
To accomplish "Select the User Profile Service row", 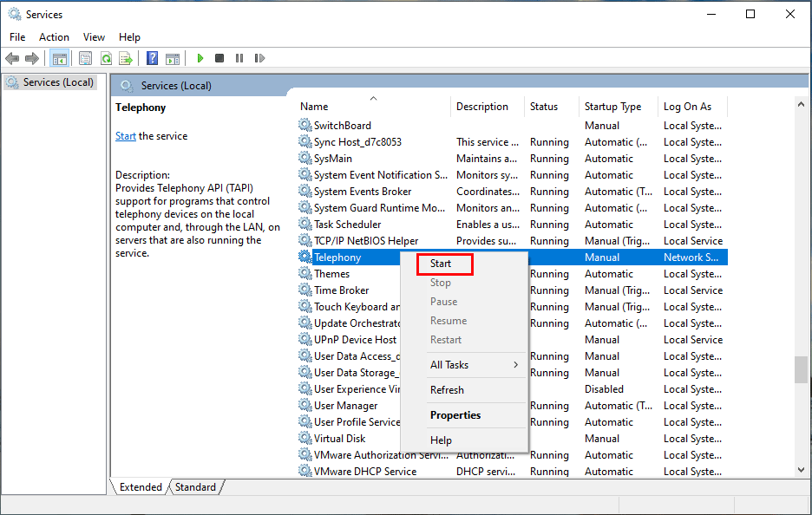I will 512,422.
